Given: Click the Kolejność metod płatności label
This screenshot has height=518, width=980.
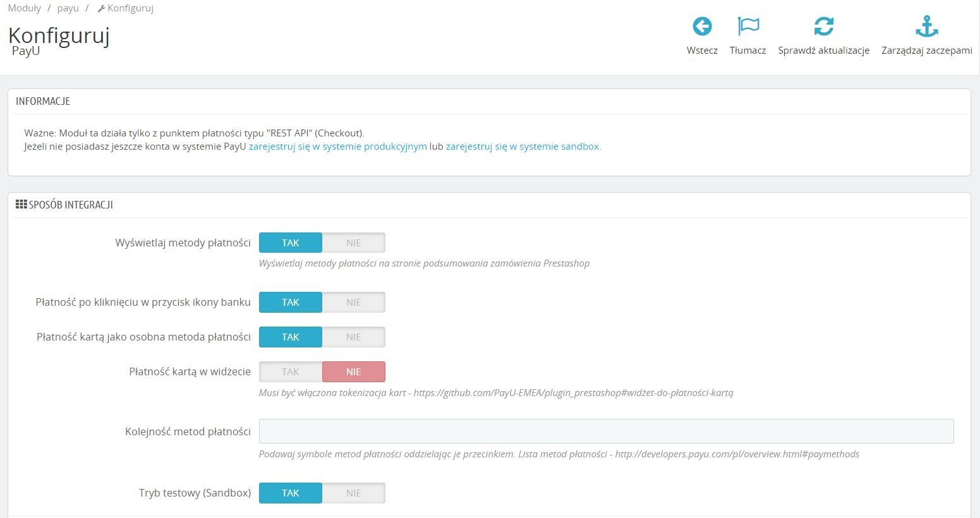Looking at the screenshot, I should 188,431.
